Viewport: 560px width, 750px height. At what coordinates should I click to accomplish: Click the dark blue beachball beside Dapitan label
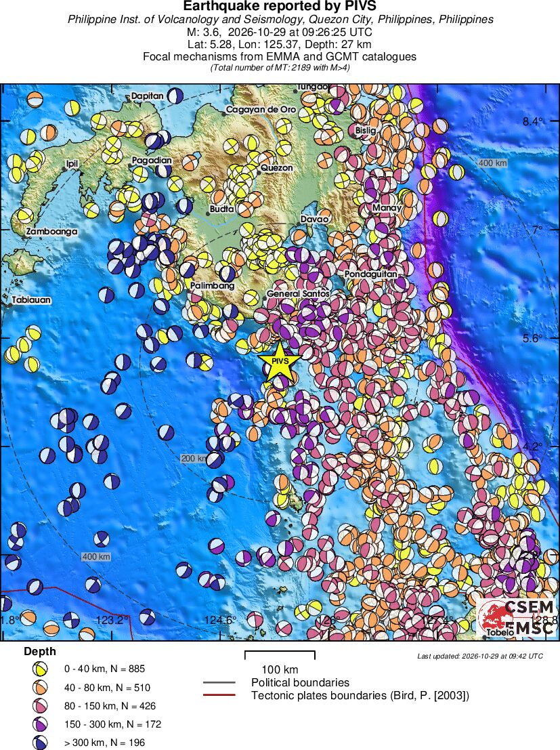point(175,95)
